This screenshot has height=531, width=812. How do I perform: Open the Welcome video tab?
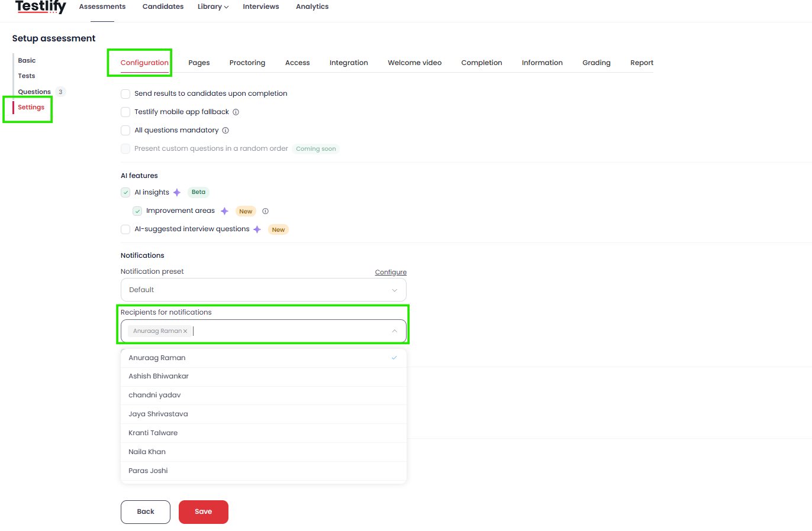point(414,63)
